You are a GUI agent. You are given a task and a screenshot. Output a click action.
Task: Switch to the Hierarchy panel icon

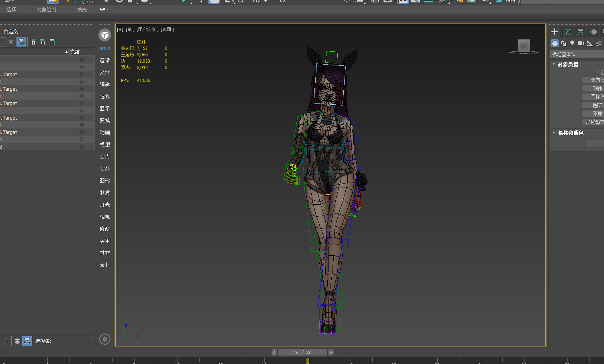point(580,32)
